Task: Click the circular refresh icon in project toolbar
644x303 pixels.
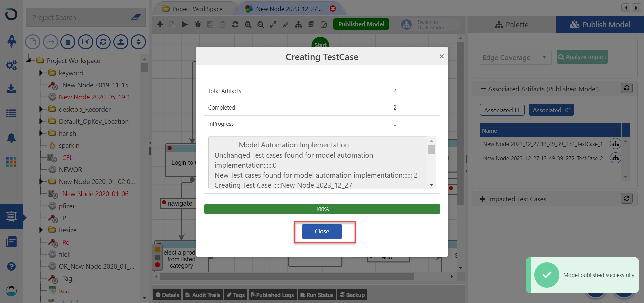Action: point(103,42)
